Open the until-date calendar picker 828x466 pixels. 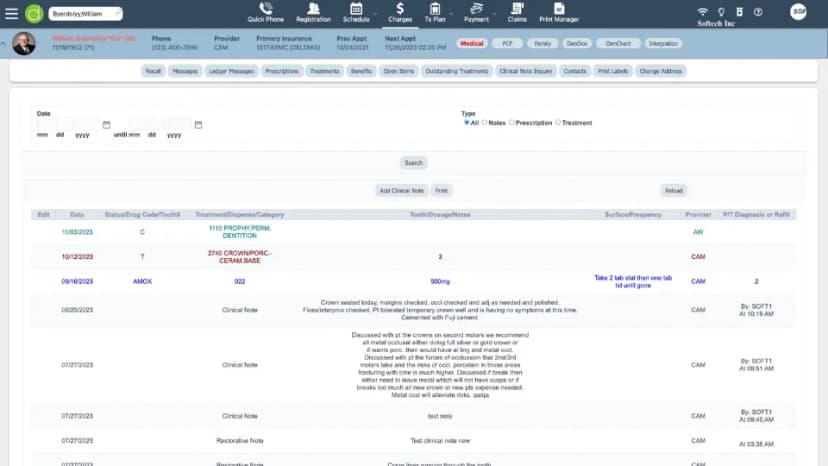(x=198, y=125)
